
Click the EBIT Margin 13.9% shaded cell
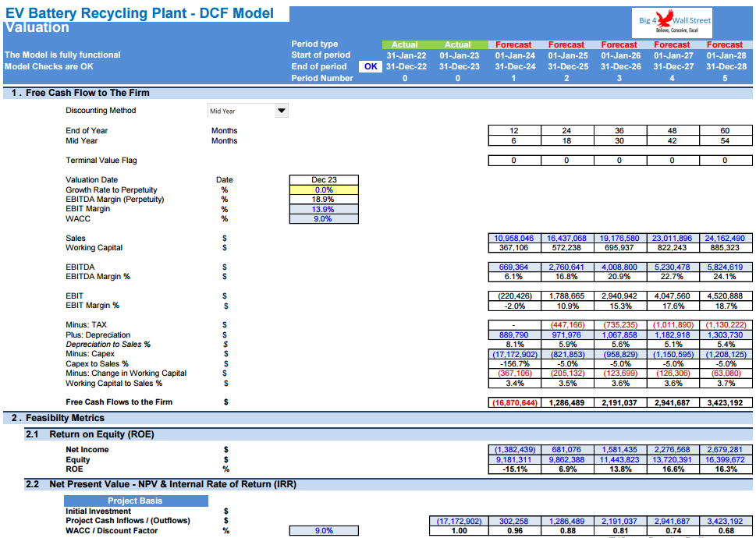point(323,209)
